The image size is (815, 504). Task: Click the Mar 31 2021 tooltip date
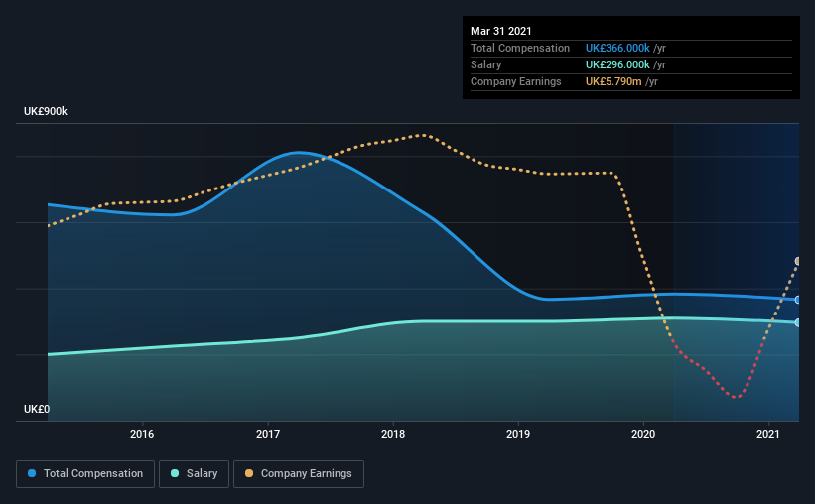[501, 31]
